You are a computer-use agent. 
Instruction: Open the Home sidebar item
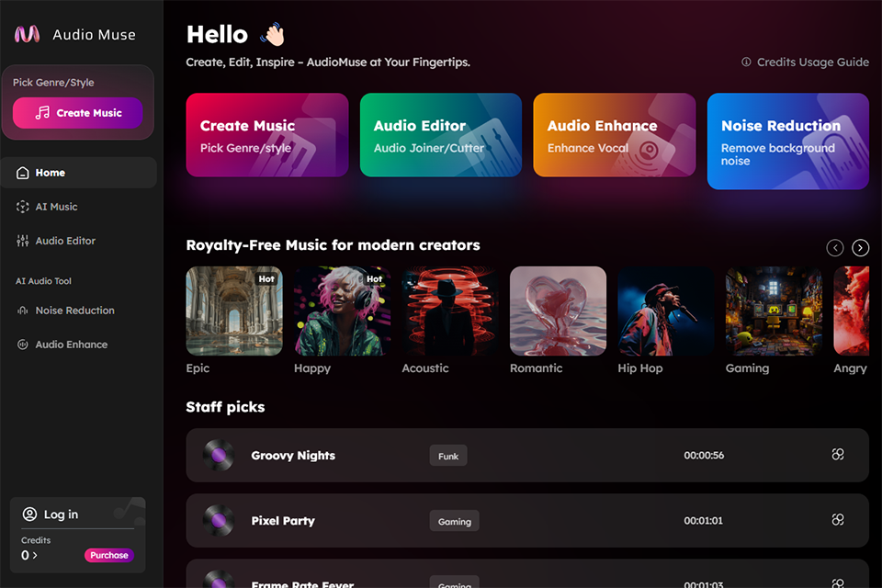tap(79, 173)
